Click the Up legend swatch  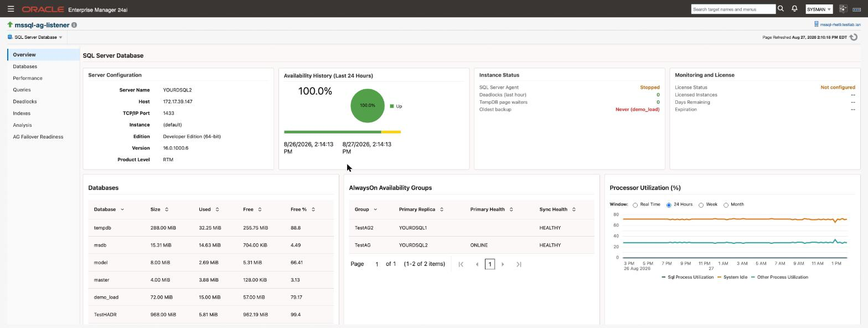(392, 106)
